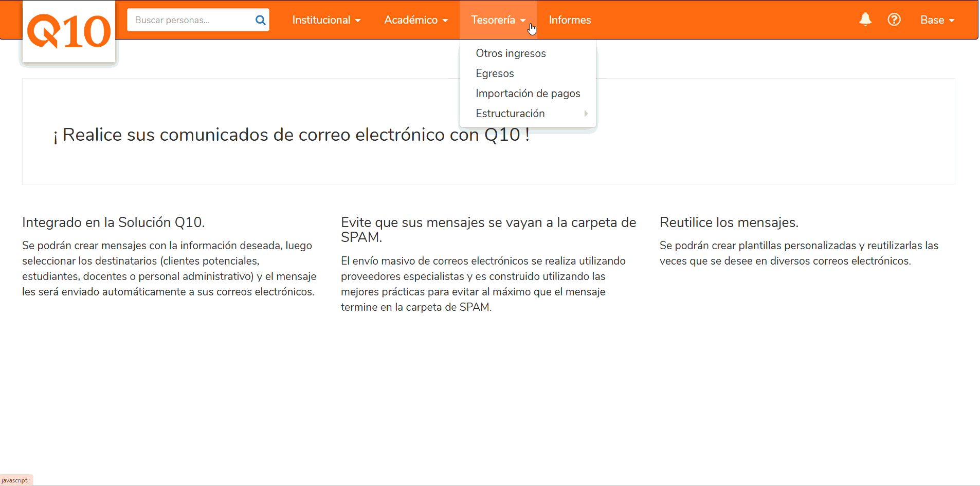The width and height of the screenshot is (980, 486).
Task: Click paragraph starting 'Se podrán crear plantillas personalizadas'
Action: coord(799,253)
